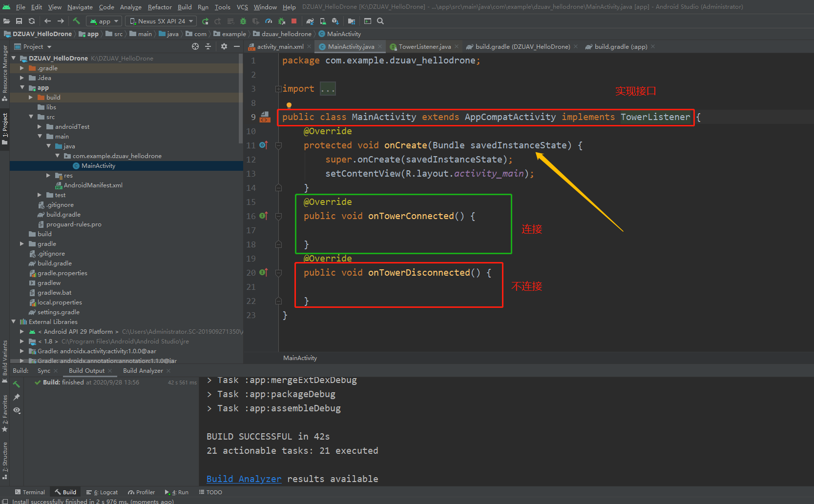Click the Attach Debugger to process icon
This screenshot has width=814, height=504.
(281, 21)
